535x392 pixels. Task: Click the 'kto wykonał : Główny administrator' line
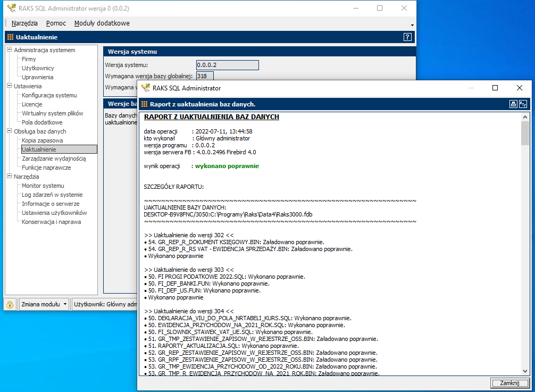[x=197, y=138]
